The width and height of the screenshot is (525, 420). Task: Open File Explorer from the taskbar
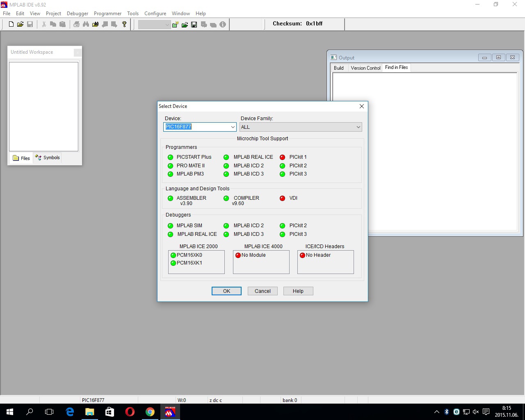89,412
